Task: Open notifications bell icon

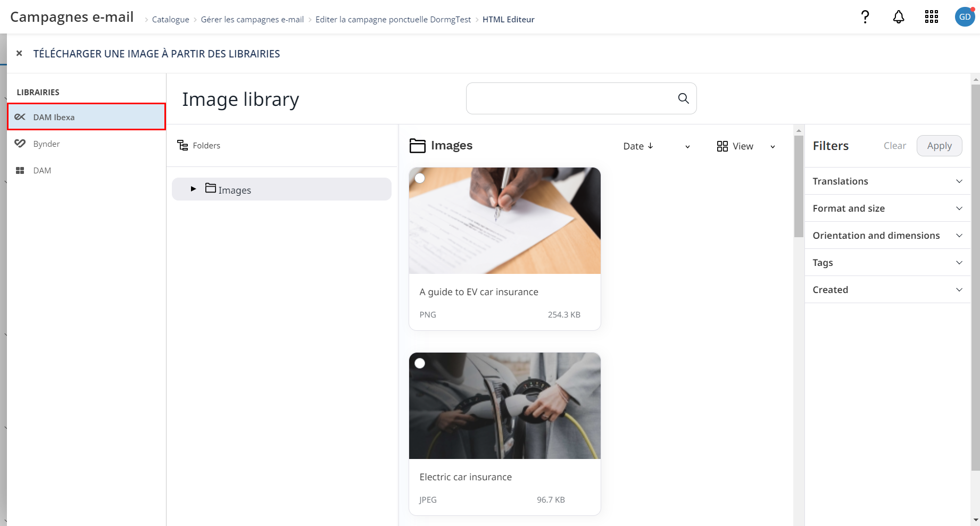Action: [x=899, y=17]
